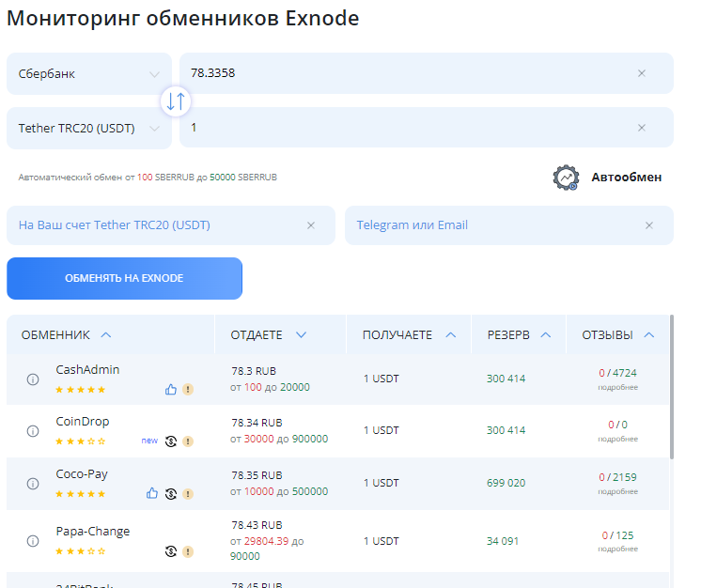The width and height of the screenshot is (701, 588).
Task: Click Papa-Change reserve value 34 091
Action: point(503,541)
